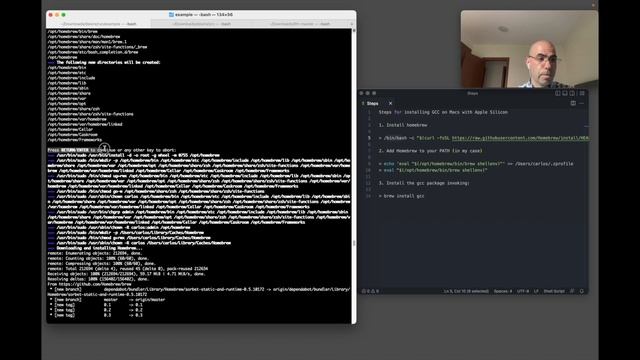Screen dimensions: 640x360
Task: Select the Shell Script language mode
Action: click(554, 291)
